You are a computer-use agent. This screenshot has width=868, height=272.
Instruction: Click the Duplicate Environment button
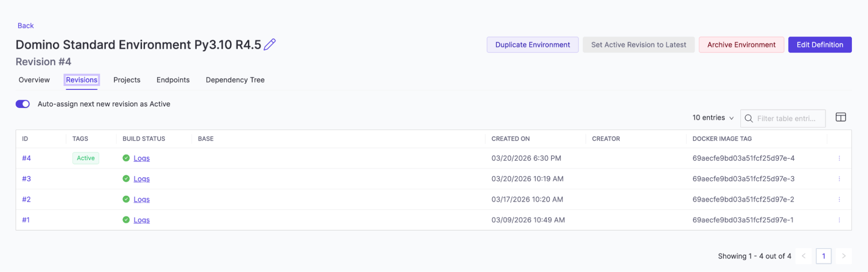[x=532, y=45]
